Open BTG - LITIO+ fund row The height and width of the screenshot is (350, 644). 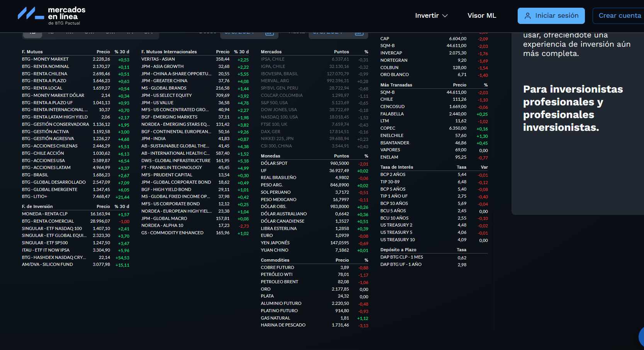tap(76, 196)
